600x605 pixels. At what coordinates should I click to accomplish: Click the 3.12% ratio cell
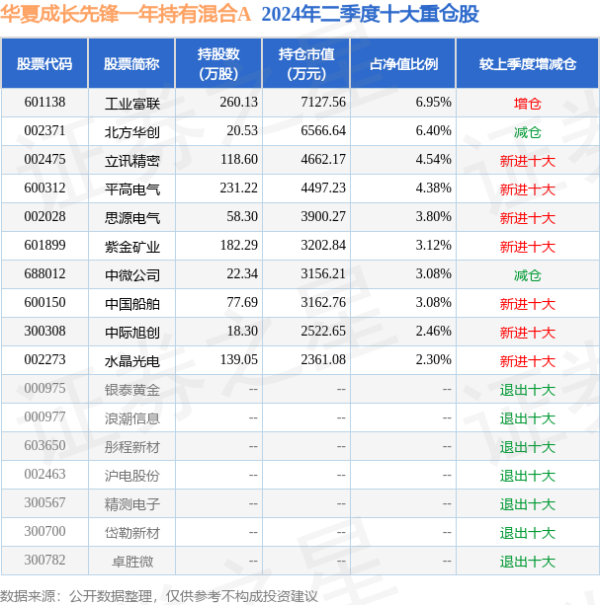(x=433, y=245)
